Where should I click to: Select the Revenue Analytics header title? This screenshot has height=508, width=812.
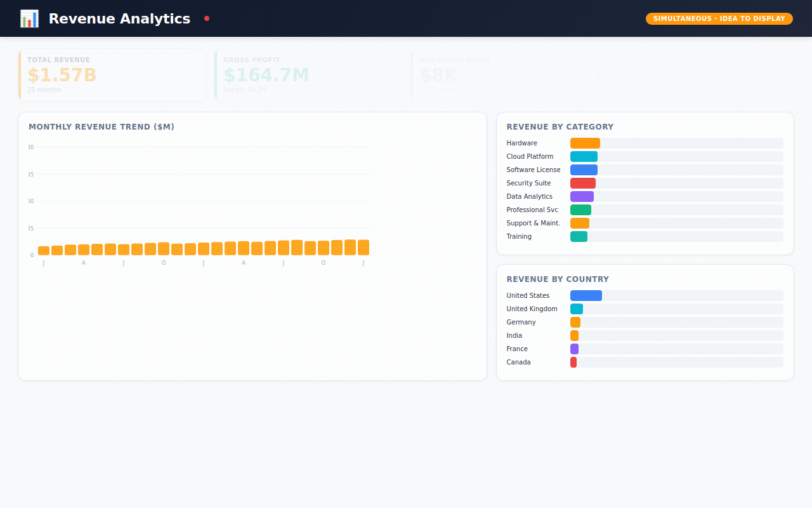(119, 18)
